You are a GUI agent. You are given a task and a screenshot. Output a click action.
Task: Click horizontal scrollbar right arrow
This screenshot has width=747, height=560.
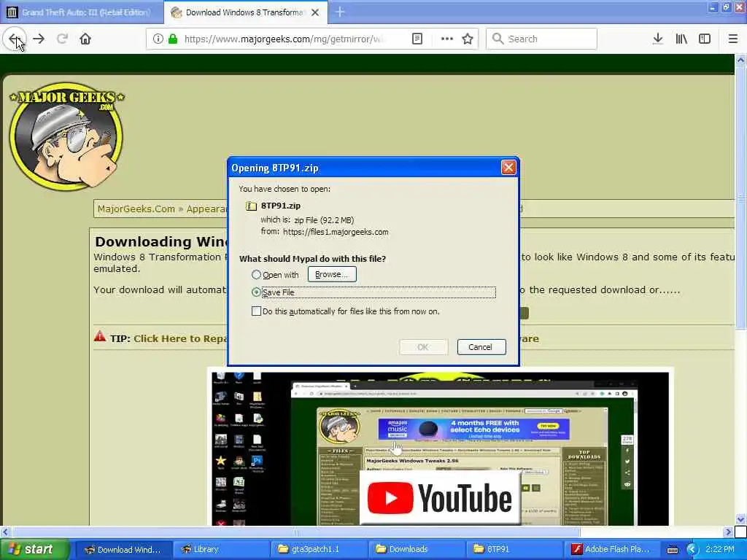(728, 532)
